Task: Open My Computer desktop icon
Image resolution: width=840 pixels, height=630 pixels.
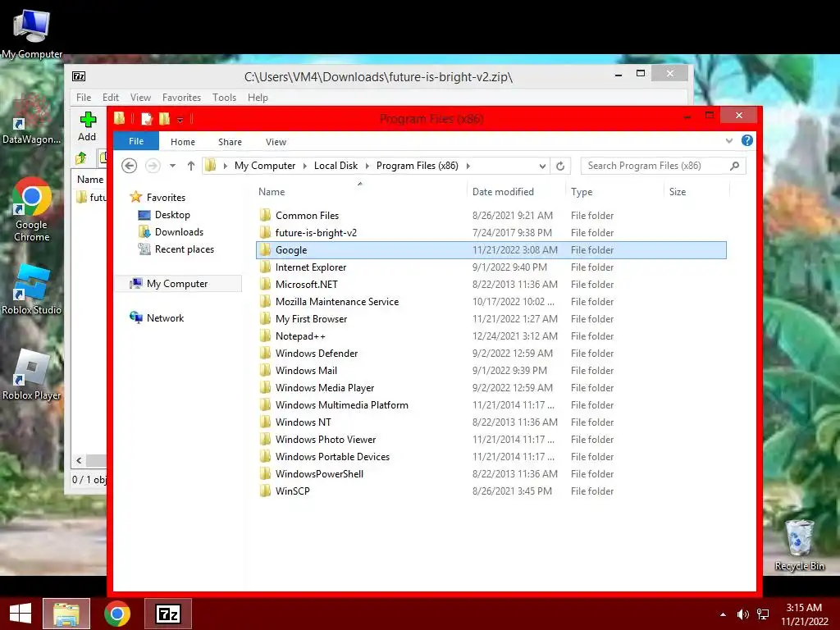Action: [32, 33]
